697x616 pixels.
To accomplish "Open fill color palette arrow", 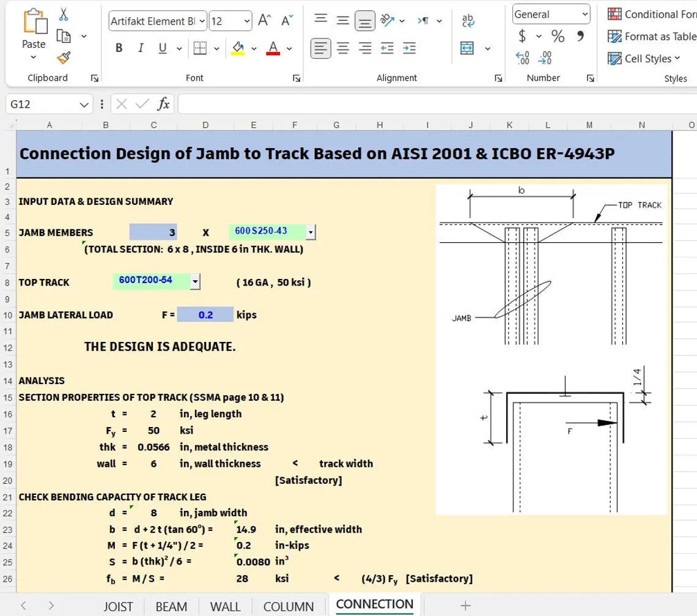I will [x=254, y=48].
